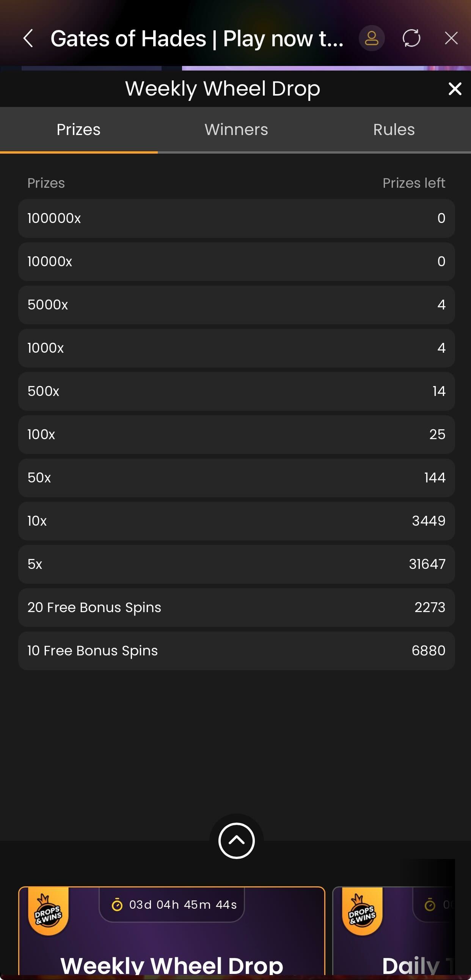Select the 10 Free Bonus Spins row
Image resolution: width=471 pixels, height=980 pixels.
pos(236,650)
